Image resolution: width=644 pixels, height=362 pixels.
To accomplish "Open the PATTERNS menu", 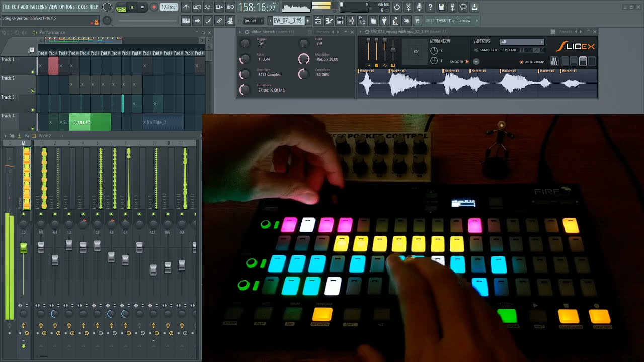I will (38, 7).
